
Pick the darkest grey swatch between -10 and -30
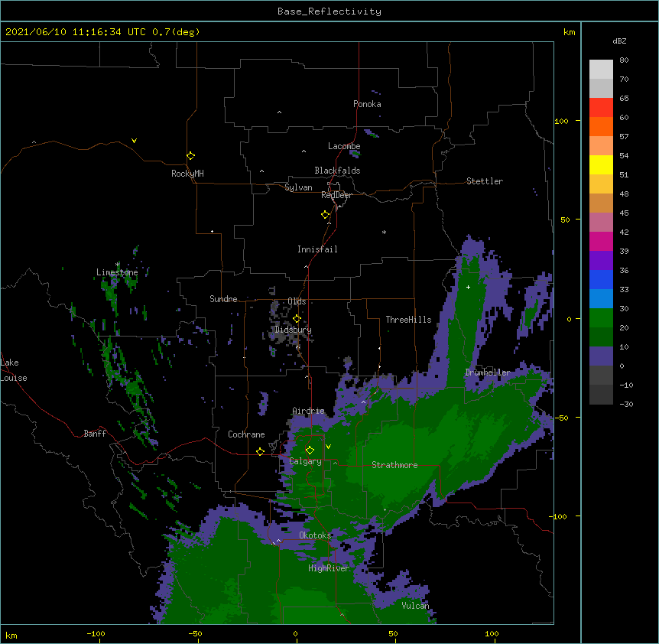pyautogui.click(x=601, y=395)
